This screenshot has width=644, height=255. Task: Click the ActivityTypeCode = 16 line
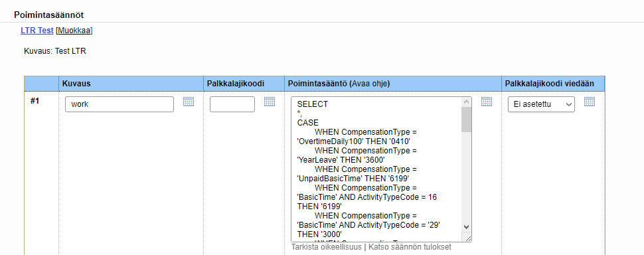coord(366,197)
